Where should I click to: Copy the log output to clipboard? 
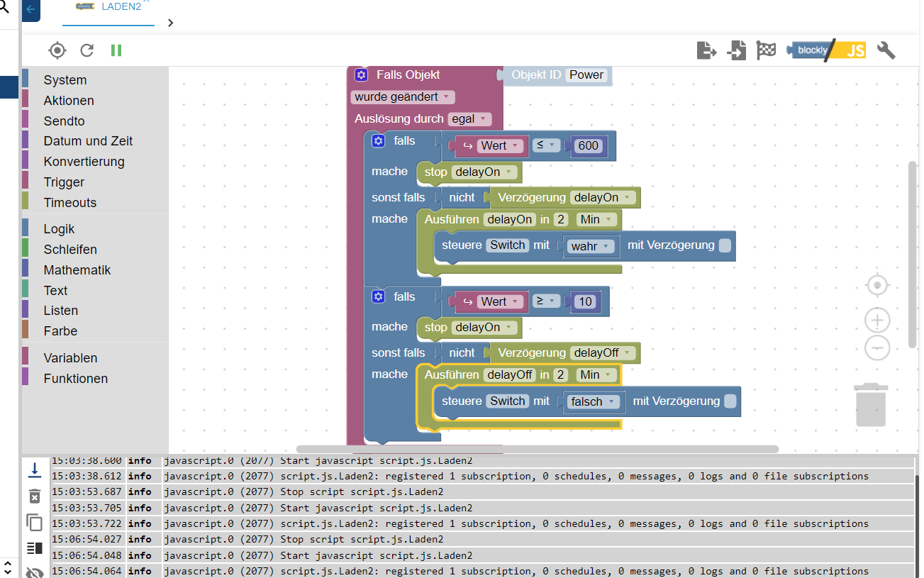click(34, 523)
